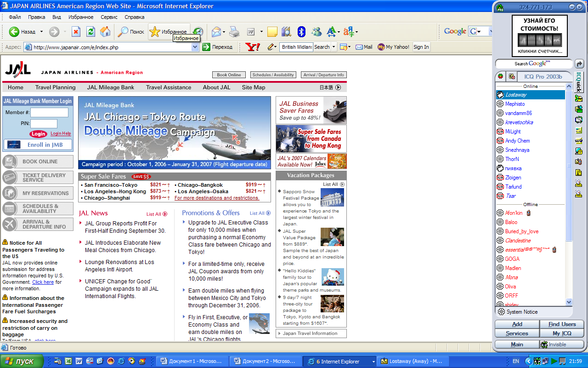The height and width of the screenshot is (368, 588).
Task: Open Документ1 Microsoft Word taskbar item
Action: 192,361
